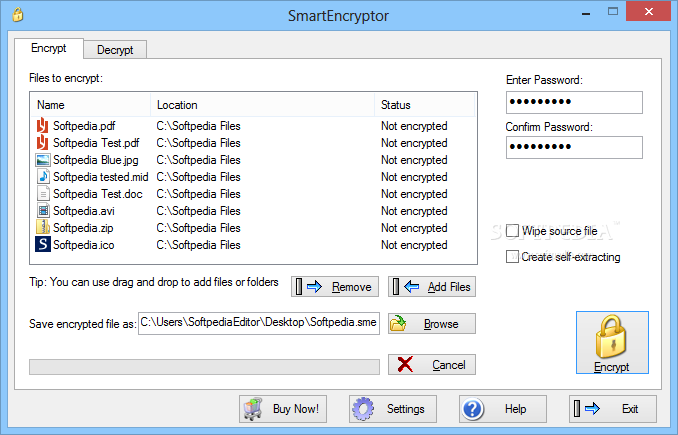Click the Help button label
This screenshot has width=678, height=435.
click(515, 409)
